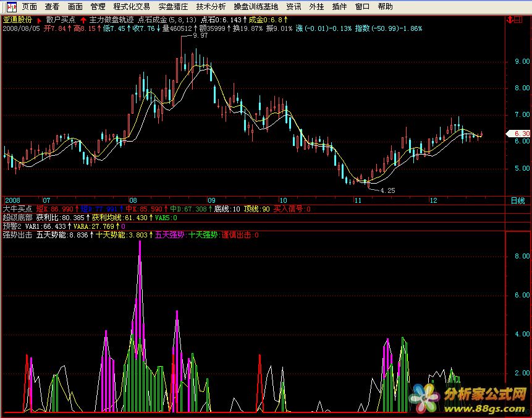Click the 获利比:80.385 value
Image resolution: width=532 pixels, height=418 pixels.
pyautogui.click(x=60, y=218)
